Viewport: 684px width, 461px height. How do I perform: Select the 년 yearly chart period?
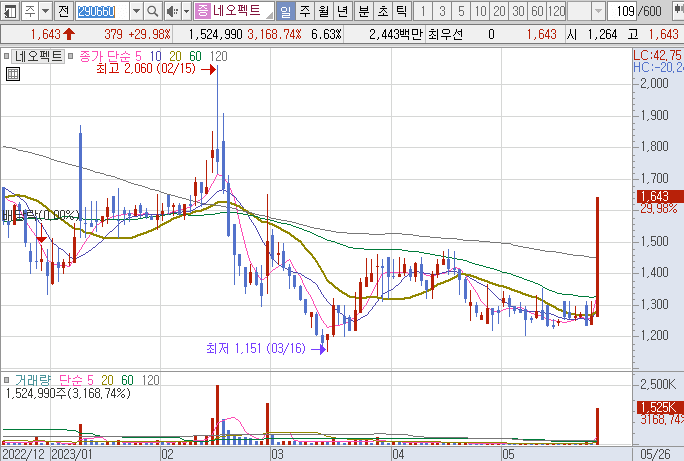pos(343,11)
